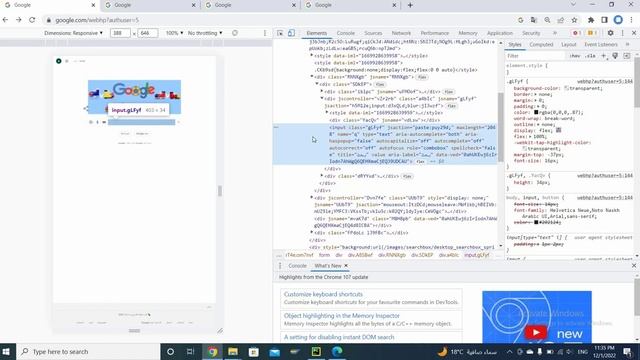
Task: Click the black color swatch of rgba color
Action: pos(536,112)
